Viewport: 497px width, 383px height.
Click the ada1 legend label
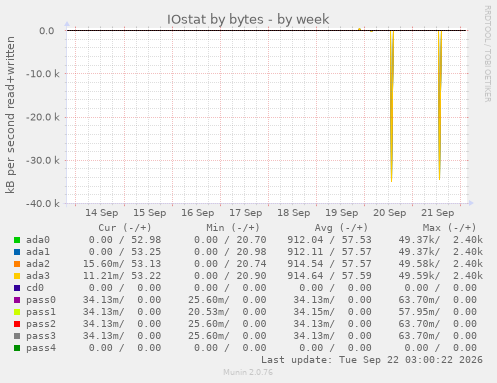(x=38, y=252)
